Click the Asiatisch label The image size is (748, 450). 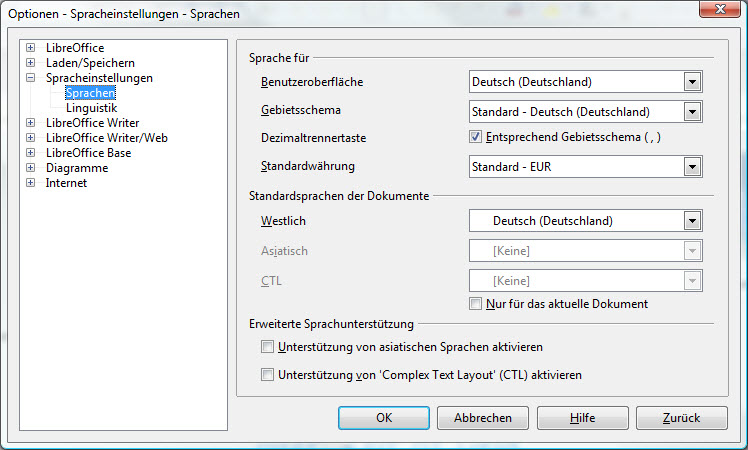284,251
